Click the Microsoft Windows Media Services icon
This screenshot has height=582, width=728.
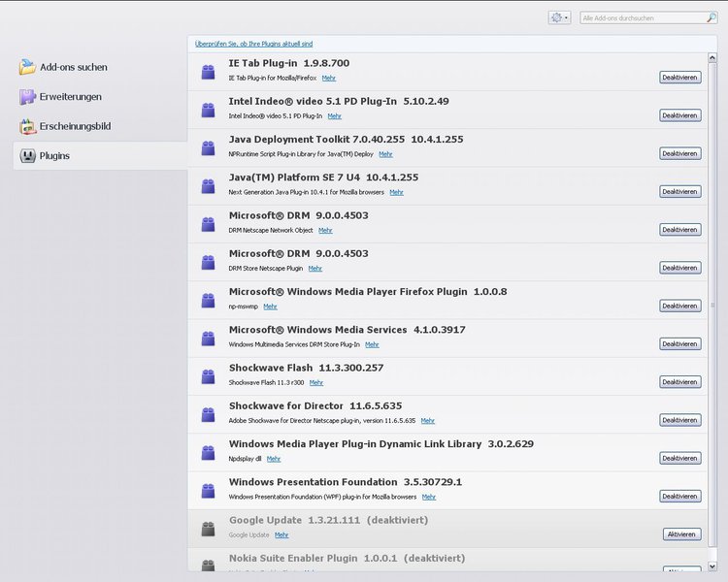(208, 339)
